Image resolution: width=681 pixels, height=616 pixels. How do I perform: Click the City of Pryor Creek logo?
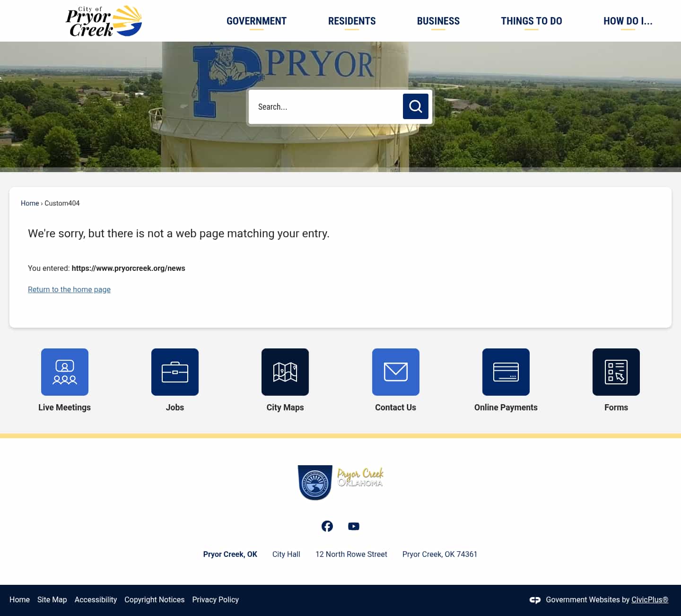(x=103, y=21)
